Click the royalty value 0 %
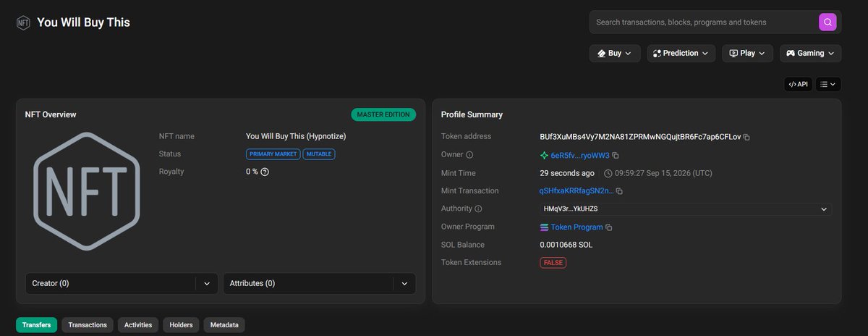 point(252,172)
